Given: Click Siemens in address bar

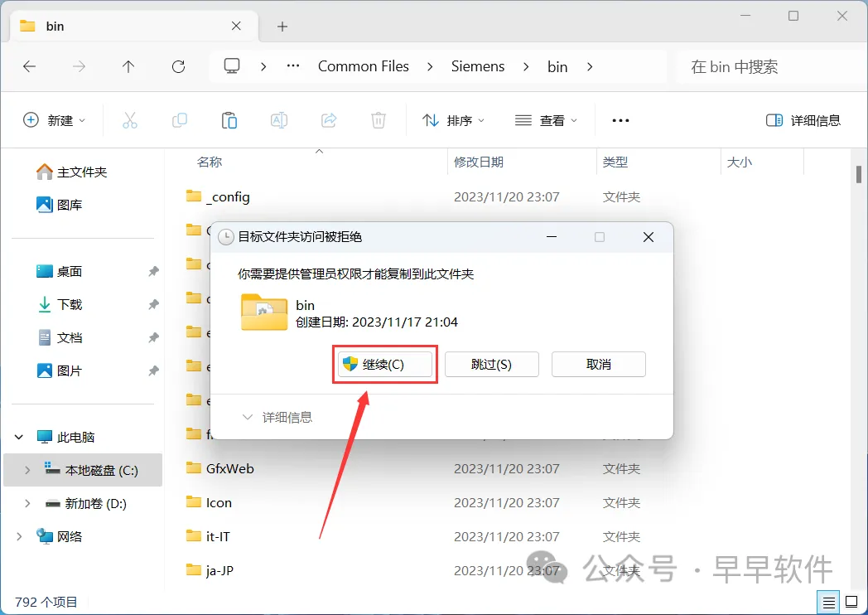Looking at the screenshot, I should (x=478, y=66).
